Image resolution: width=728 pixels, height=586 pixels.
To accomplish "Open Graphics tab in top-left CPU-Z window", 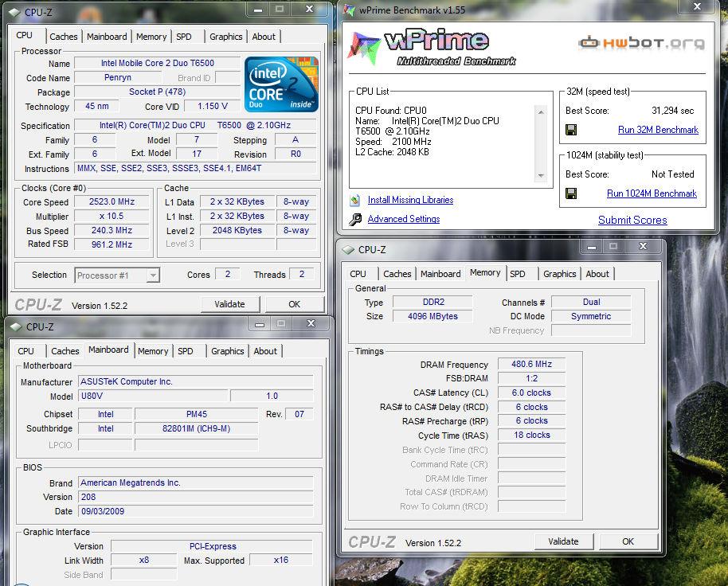I will click(225, 37).
